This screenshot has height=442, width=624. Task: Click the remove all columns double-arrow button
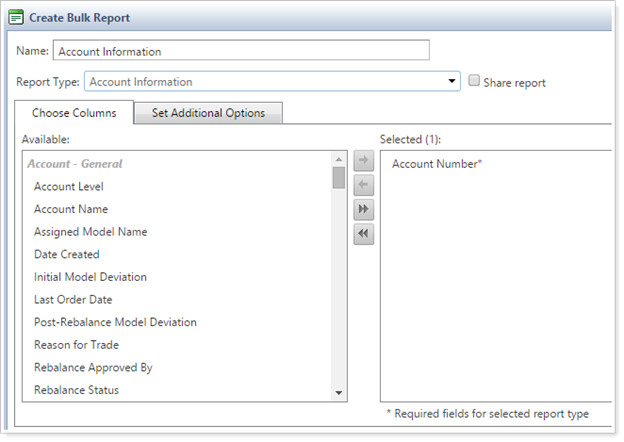click(x=364, y=233)
